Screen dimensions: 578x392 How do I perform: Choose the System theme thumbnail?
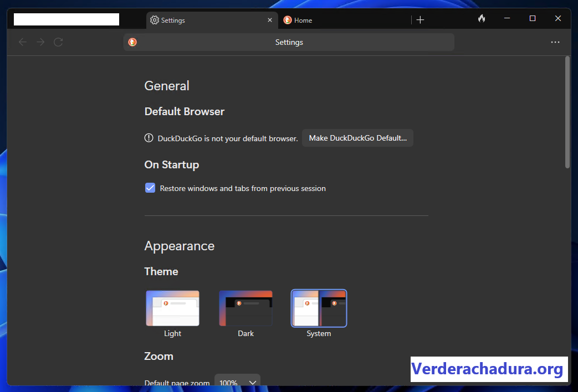point(319,308)
